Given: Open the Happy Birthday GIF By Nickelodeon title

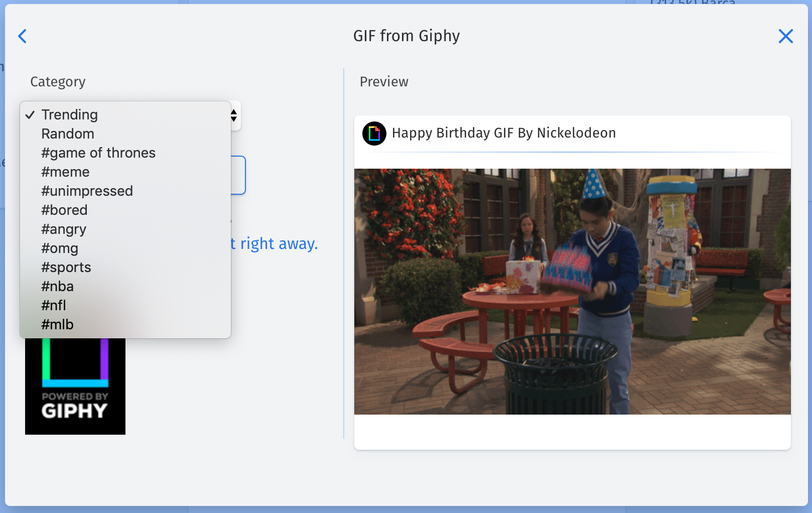Looking at the screenshot, I should click(x=504, y=133).
